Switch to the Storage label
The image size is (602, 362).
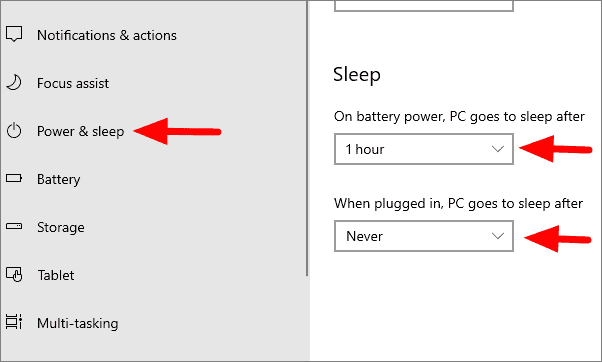61,227
